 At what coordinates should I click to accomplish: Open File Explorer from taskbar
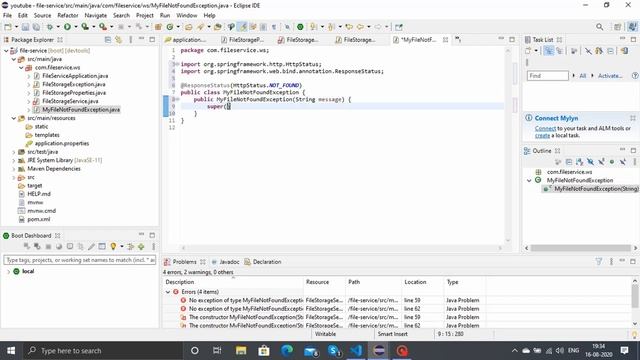(x=241, y=351)
